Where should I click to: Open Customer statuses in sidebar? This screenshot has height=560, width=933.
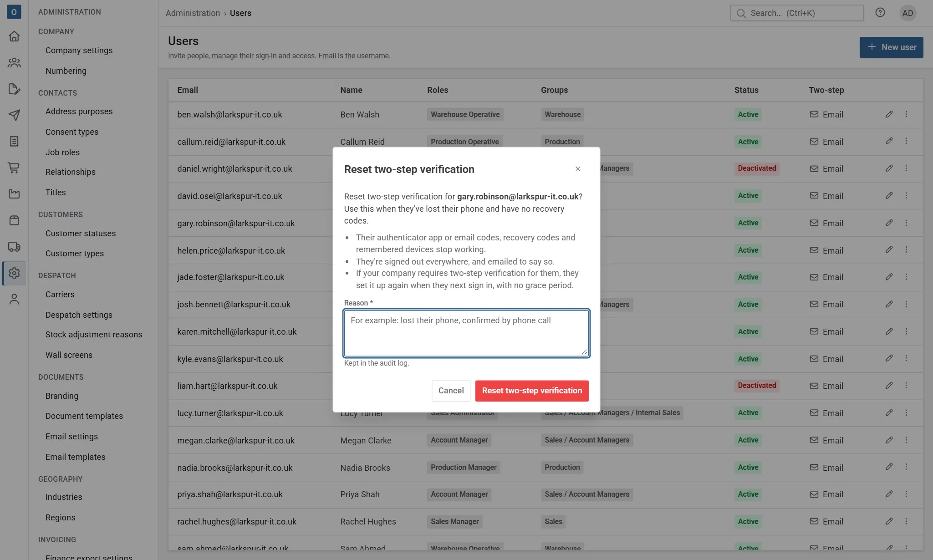tap(81, 234)
